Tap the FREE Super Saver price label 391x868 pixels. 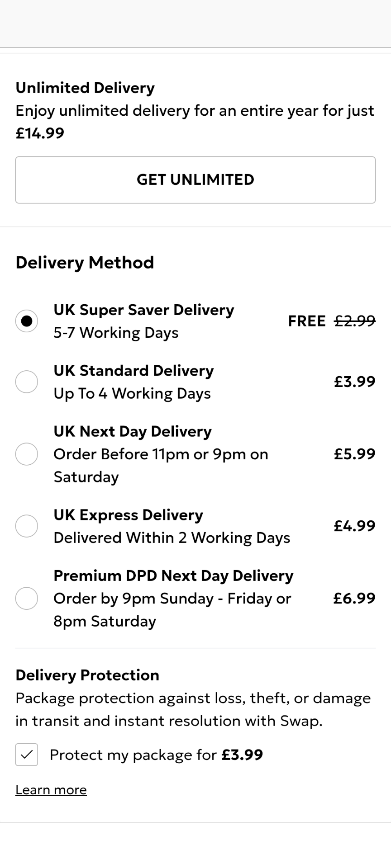307,321
